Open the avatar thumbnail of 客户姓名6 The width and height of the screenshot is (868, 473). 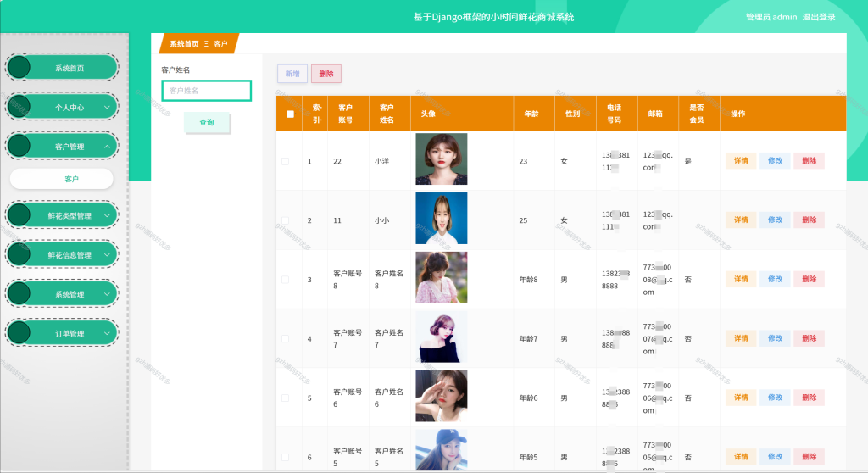(441, 396)
